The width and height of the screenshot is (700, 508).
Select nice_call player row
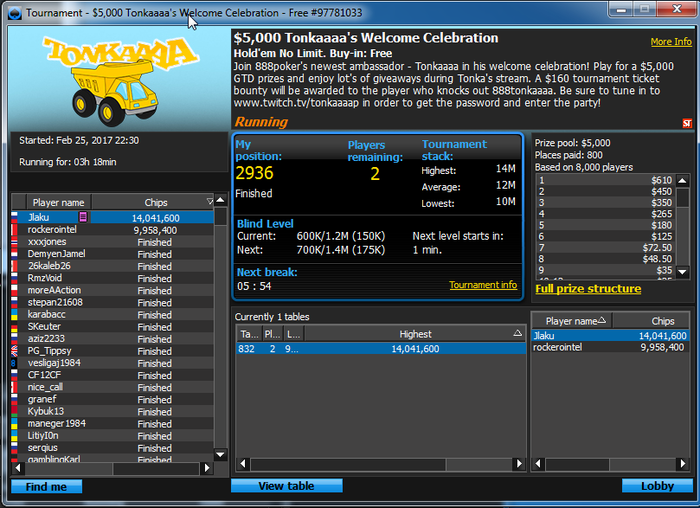click(112, 387)
